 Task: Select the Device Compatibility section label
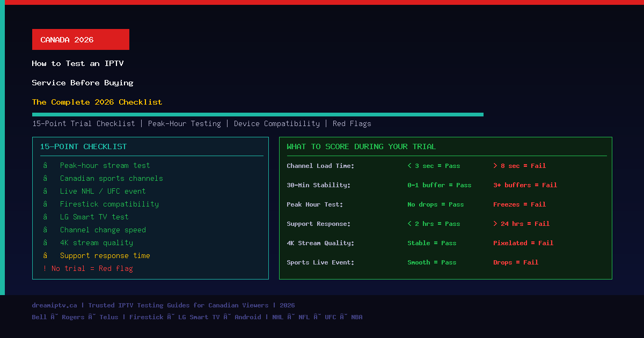[x=277, y=124]
